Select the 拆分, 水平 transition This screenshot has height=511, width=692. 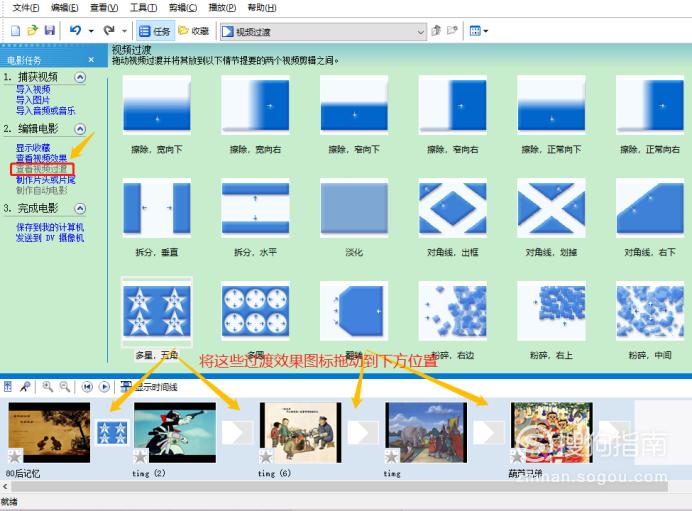255,208
